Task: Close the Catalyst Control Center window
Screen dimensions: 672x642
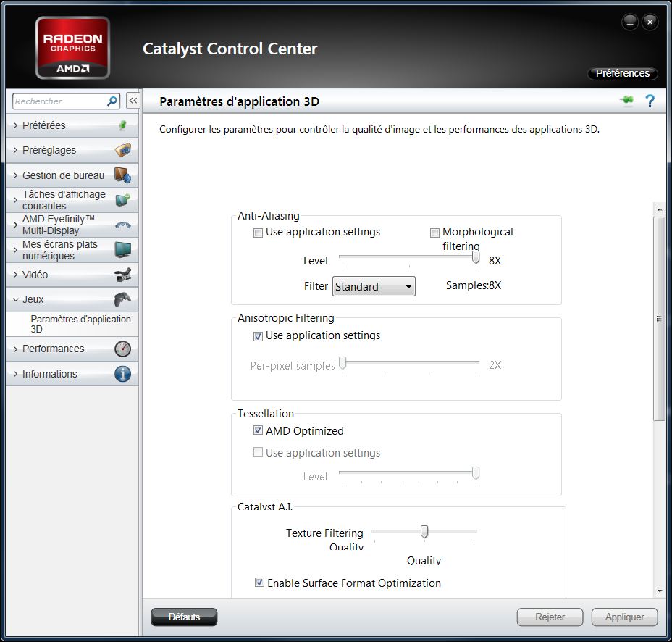Action: click(650, 22)
